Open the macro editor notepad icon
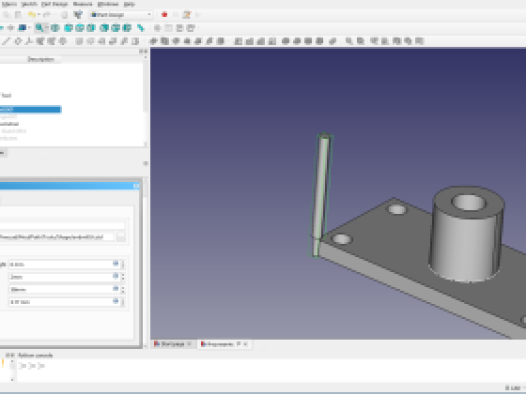The image size is (526, 394). coord(187,15)
